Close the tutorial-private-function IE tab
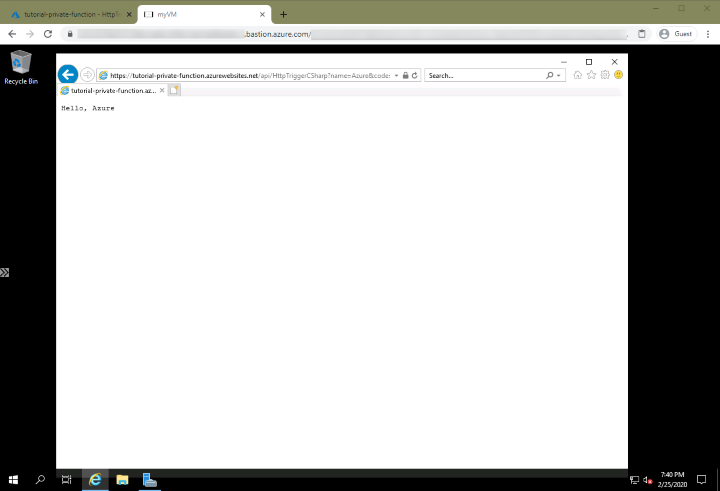This screenshot has height=491, width=720. click(x=162, y=90)
